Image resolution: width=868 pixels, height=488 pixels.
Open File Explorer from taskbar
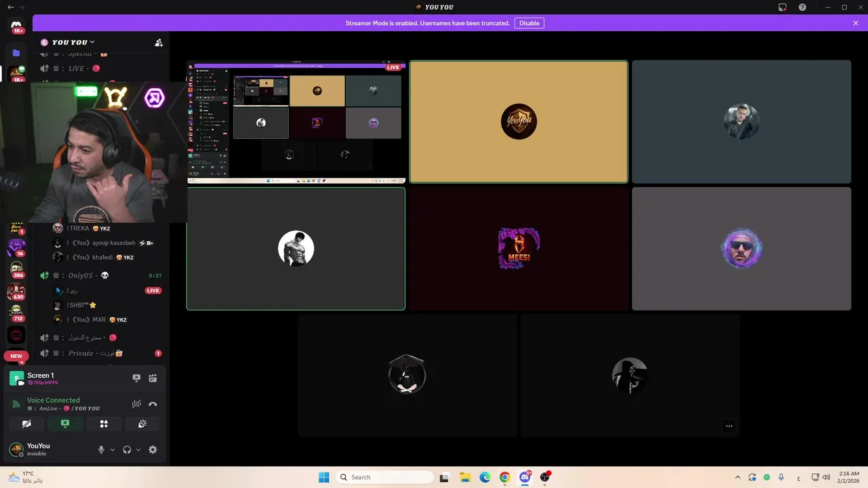coord(465,477)
